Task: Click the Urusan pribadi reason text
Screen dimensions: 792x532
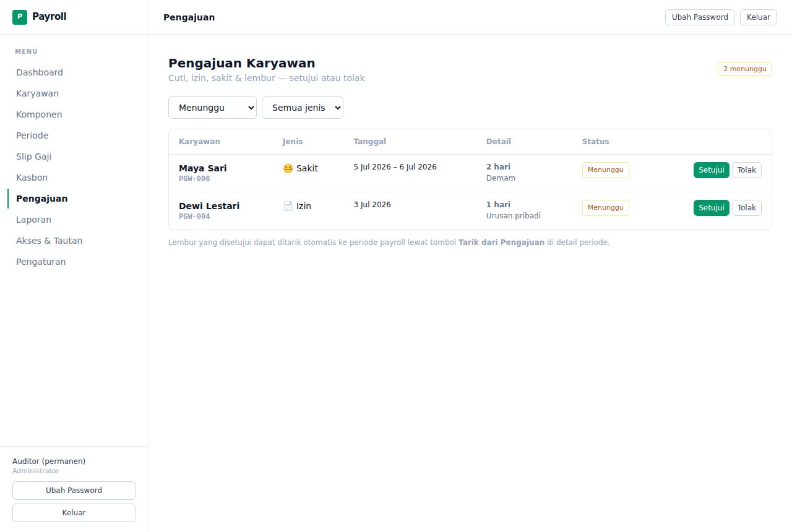Action: point(514,216)
